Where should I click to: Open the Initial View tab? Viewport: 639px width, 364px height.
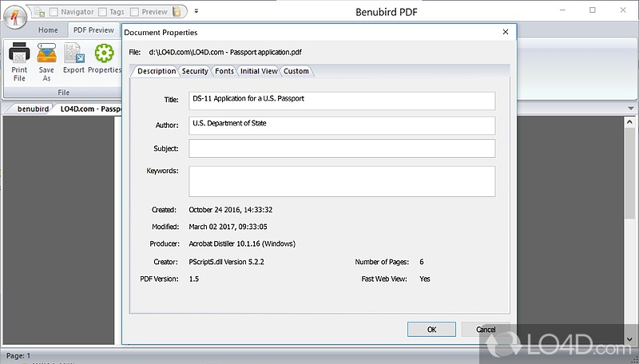click(x=259, y=71)
